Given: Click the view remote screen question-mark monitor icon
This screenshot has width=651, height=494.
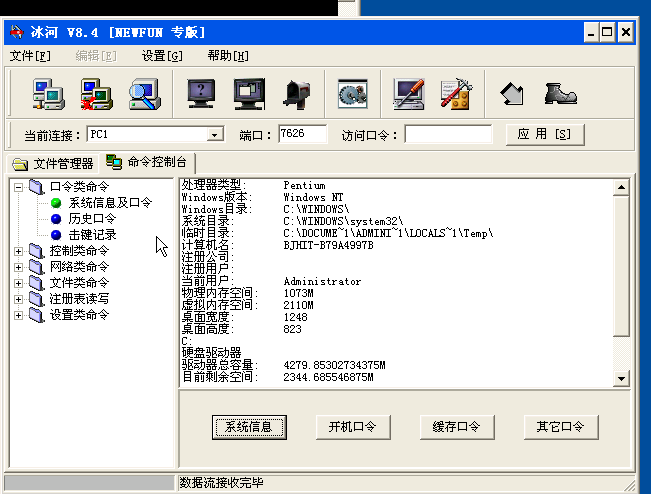Looking at the screenshot, I should tap(201, 94).
